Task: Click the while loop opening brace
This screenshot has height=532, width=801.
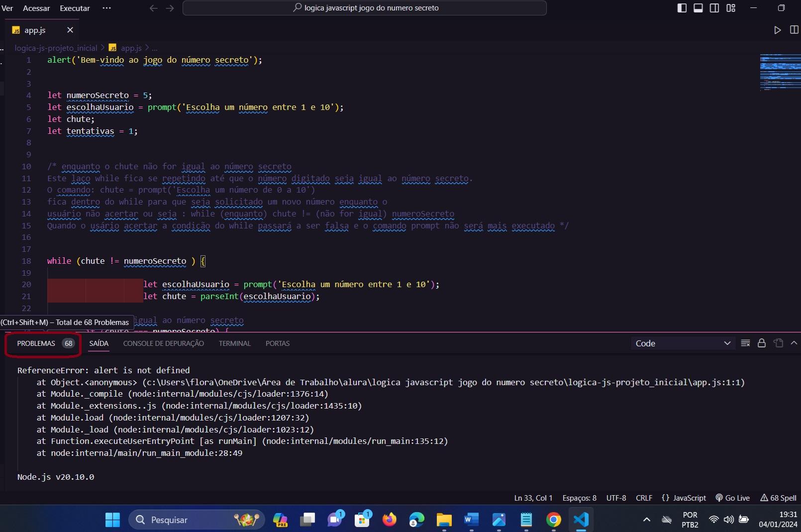Action: point(203,261)
